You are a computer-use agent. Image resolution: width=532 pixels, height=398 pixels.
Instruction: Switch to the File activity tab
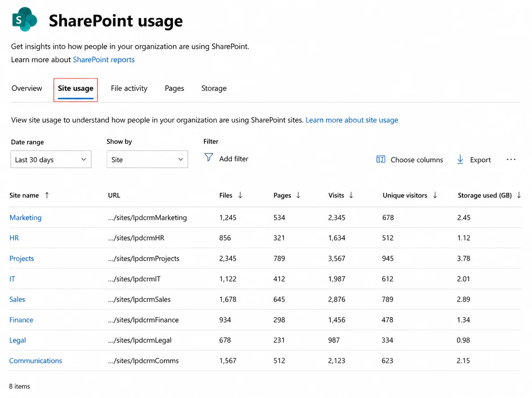[129, 88]
